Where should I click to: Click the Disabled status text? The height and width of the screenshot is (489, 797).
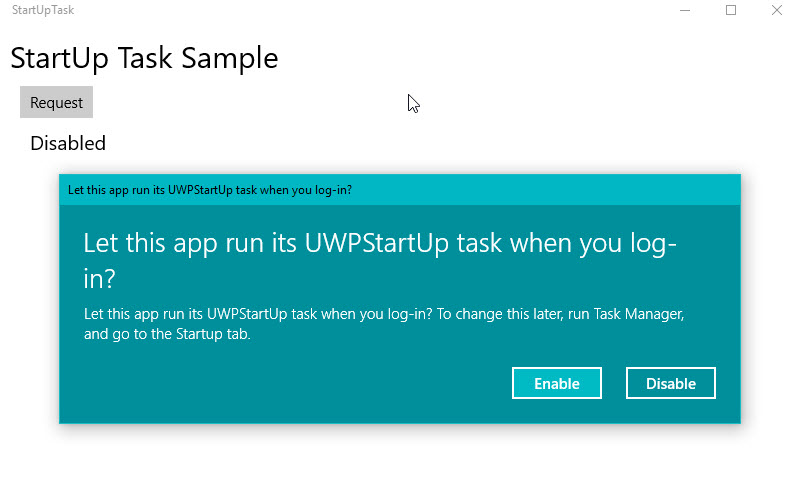coord(68,143)
